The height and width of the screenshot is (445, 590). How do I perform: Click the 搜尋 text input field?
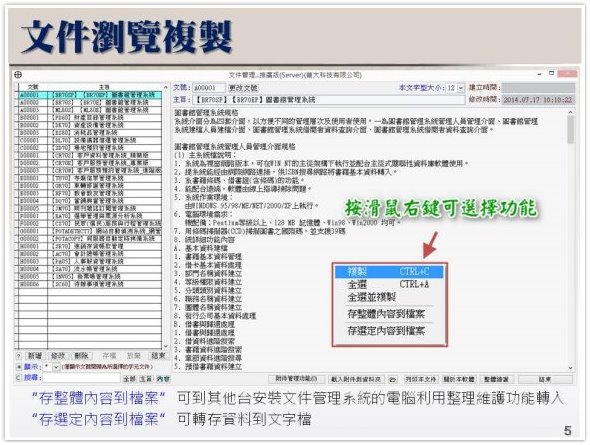pyautogui.click(x=82, y=378)
